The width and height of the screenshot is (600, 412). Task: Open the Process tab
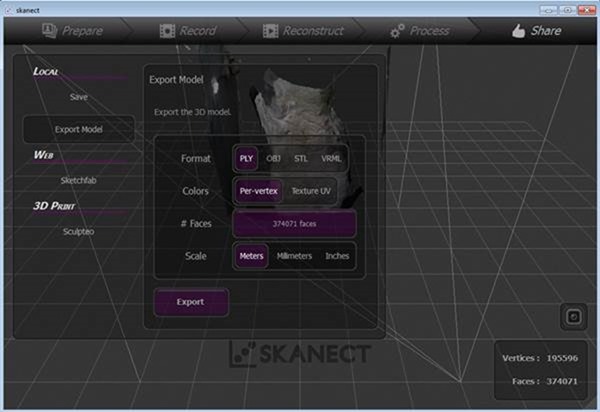click(420, 31)
